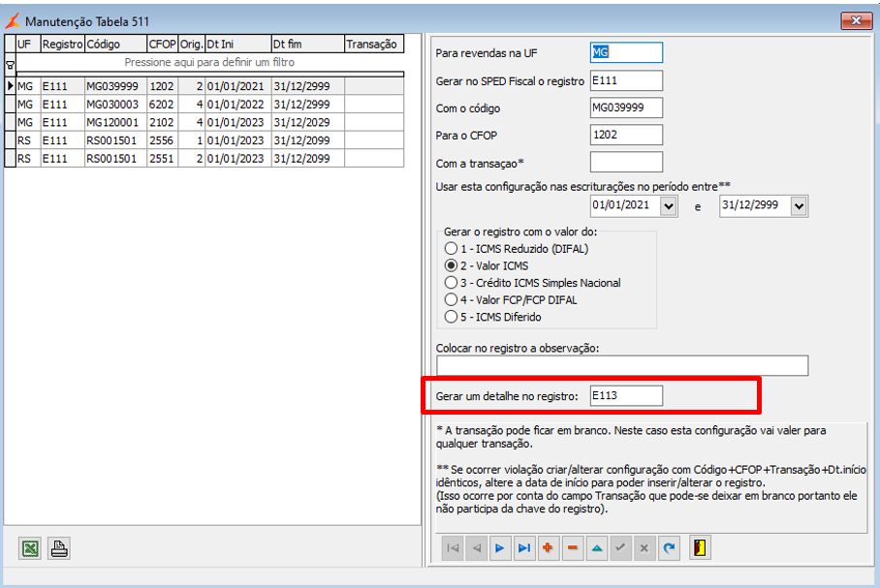Screen dimensions: 880x588
Task: Click Dt fim cell 31/12/2029
Action: point(307,122)
